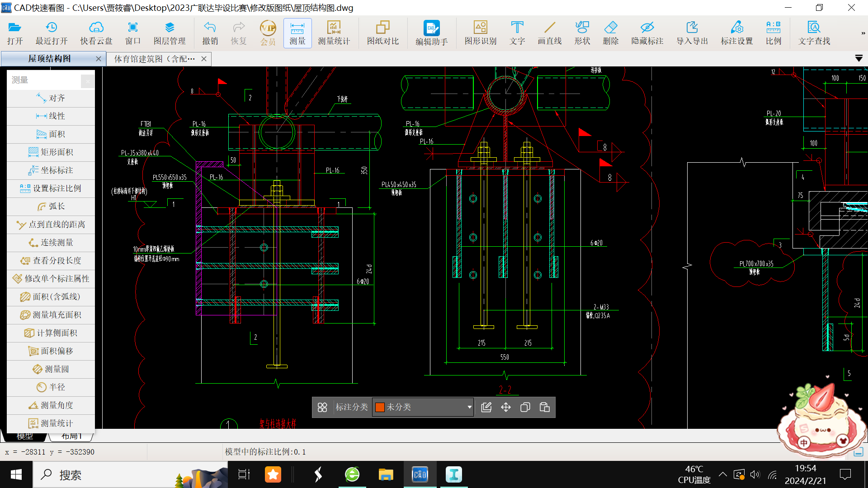
Task: Set drawing scale with 比例
Action: point(774,33)
